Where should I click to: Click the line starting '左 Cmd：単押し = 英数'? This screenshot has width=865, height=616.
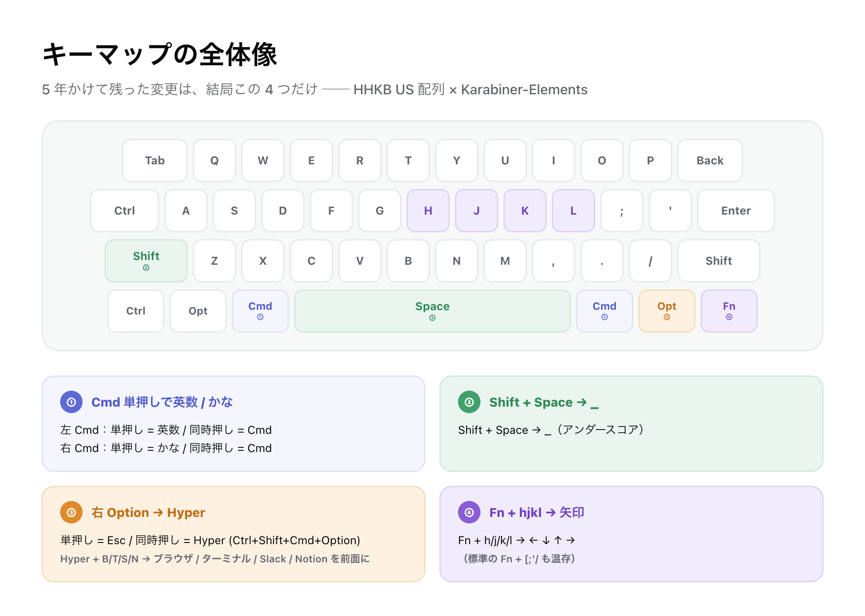166,430
